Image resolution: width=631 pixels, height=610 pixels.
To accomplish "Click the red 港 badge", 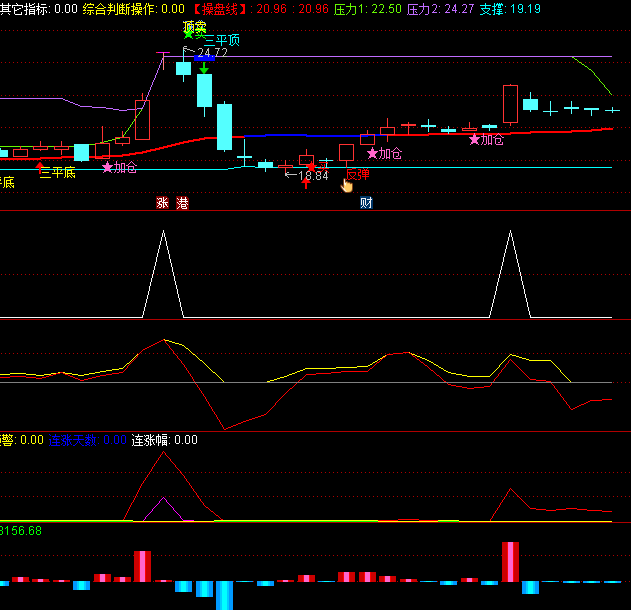I will [x=182, y=203].
